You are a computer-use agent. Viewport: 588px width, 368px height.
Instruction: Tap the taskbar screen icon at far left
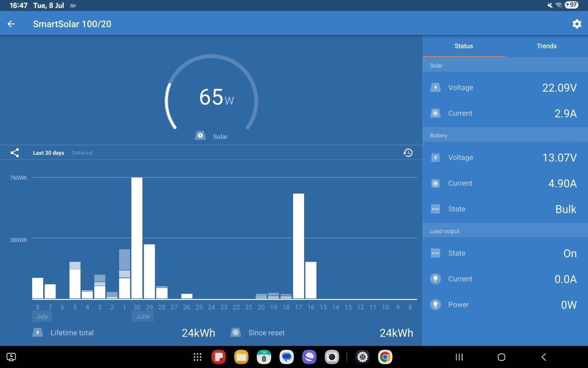[x=11, y=357]
